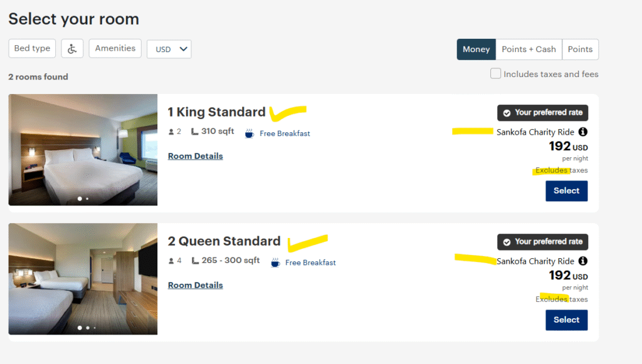Select the Money pricing tab

click(476, 49)
